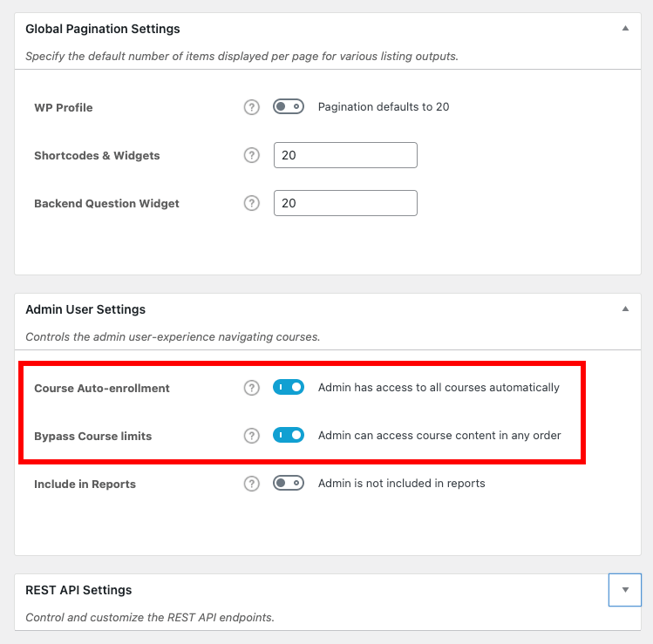Disable the Course Auto-enrollment toggle
The height and width of the screenshot is (644, 653).
click(289, 388)
